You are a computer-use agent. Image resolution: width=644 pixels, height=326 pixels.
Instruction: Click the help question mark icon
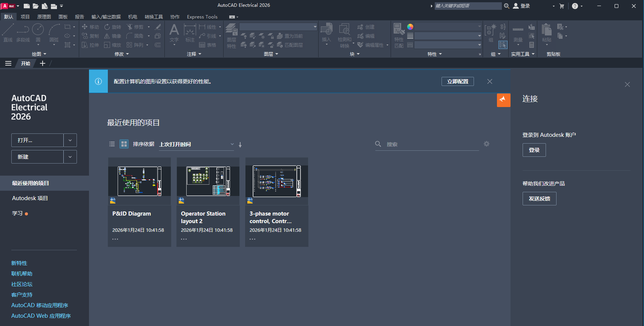(x=575, y=6)
